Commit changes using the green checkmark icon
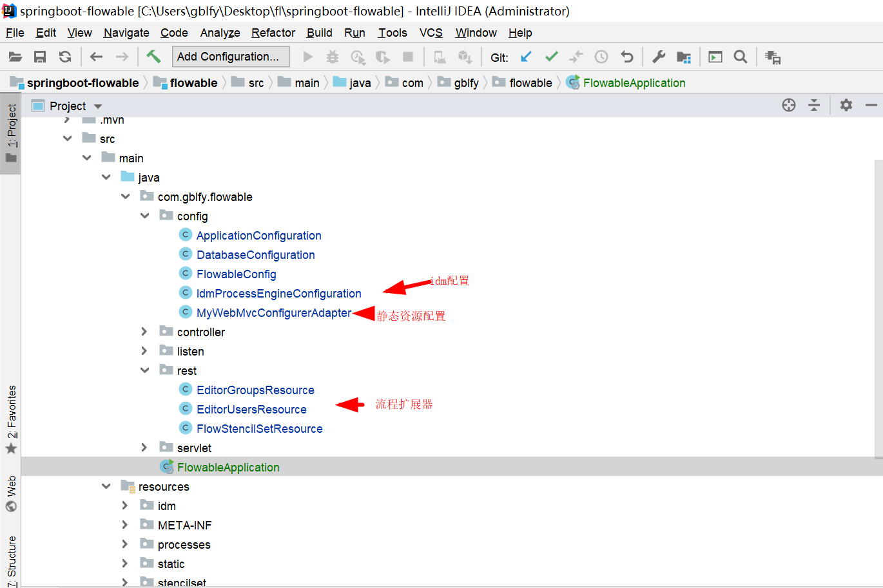 pyautogui.click(x=551, y=57)
